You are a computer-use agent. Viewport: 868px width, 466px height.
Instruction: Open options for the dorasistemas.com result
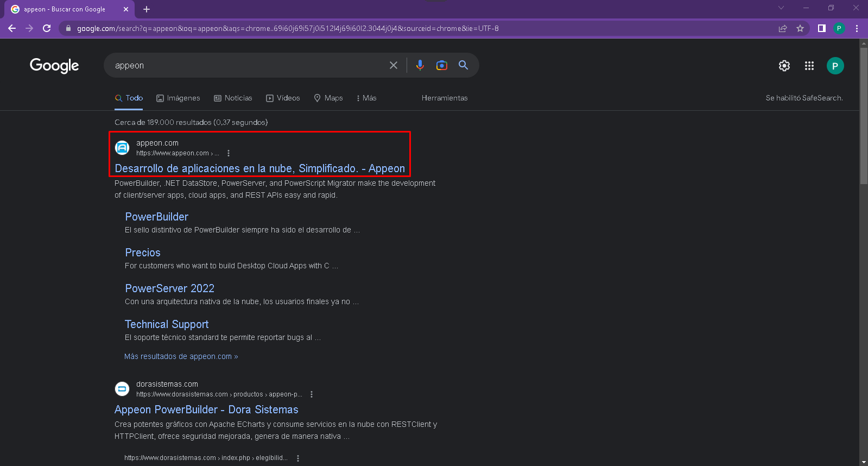[x=312, y=394]
